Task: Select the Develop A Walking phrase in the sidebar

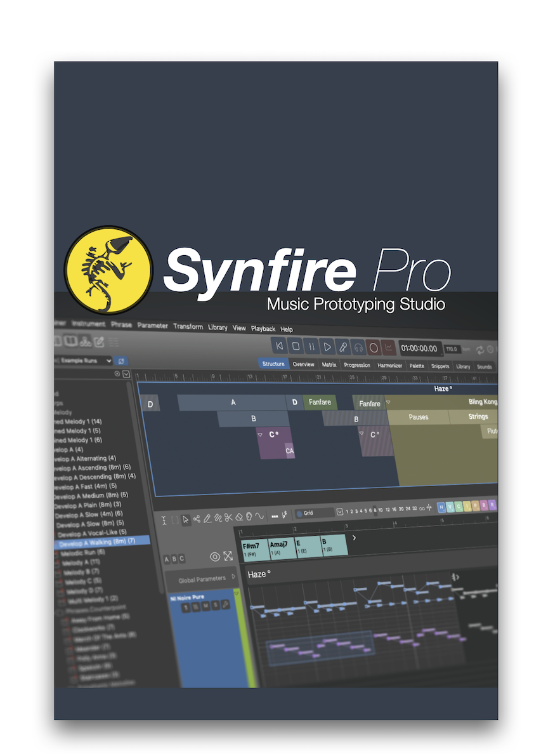Action: pyautogui.click(x=95, y=541)
